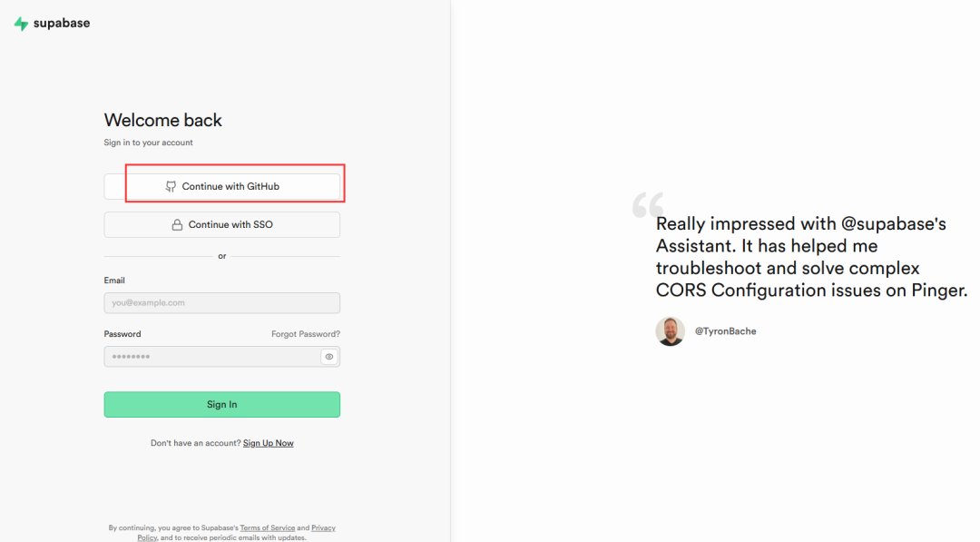Submit with the green Sign In button

pos(222,405)
